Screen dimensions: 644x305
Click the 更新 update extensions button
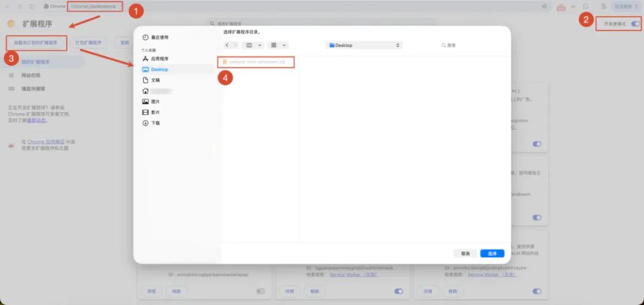[x=124, y=42]
